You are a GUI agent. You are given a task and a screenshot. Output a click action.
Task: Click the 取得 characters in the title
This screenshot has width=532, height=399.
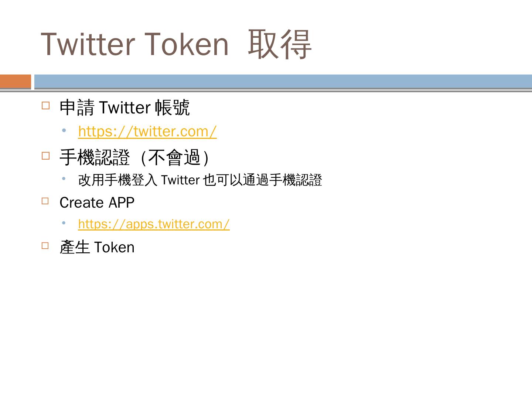tap(280, 44)
